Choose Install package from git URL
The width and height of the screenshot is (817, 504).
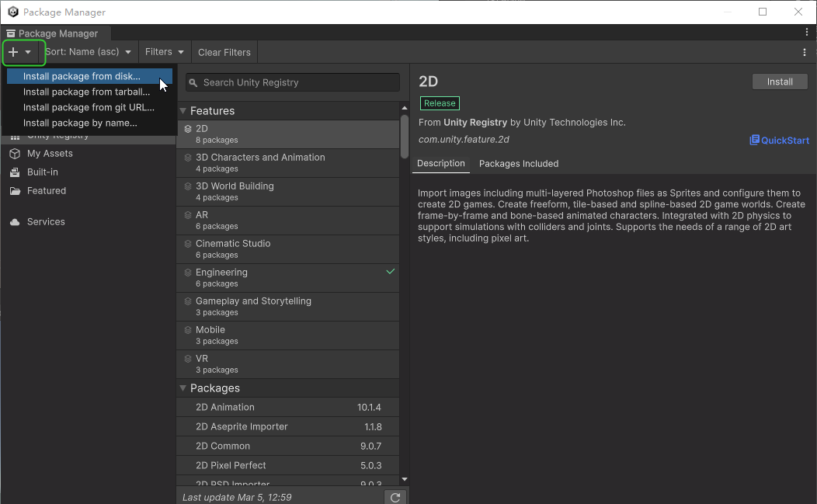tap(89, 107)
